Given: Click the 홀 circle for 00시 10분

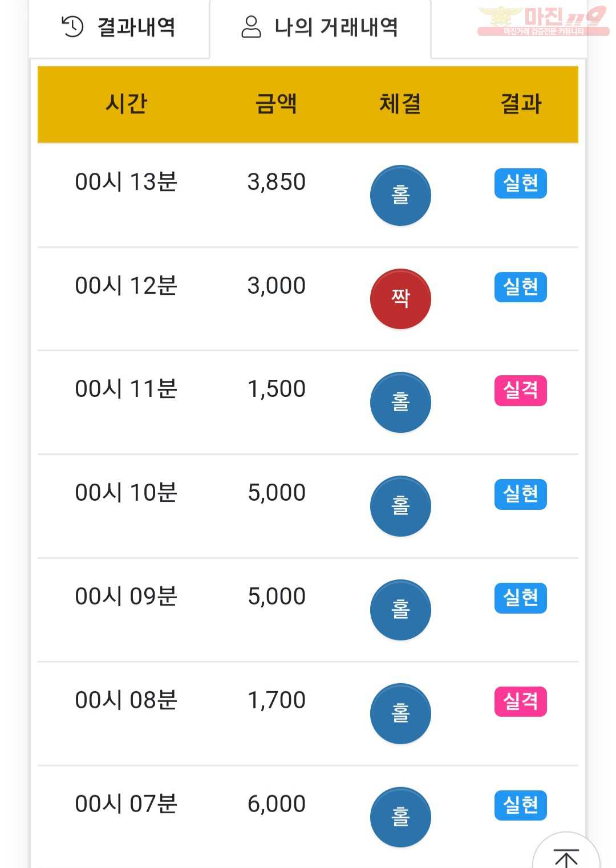Looking at the screenshot, I should [400, 506].
